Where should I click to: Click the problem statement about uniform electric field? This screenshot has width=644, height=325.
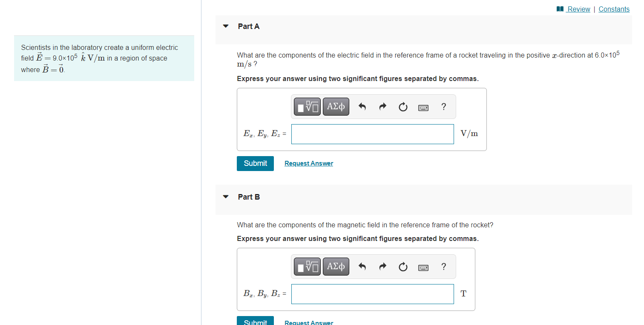coord(104,58)
